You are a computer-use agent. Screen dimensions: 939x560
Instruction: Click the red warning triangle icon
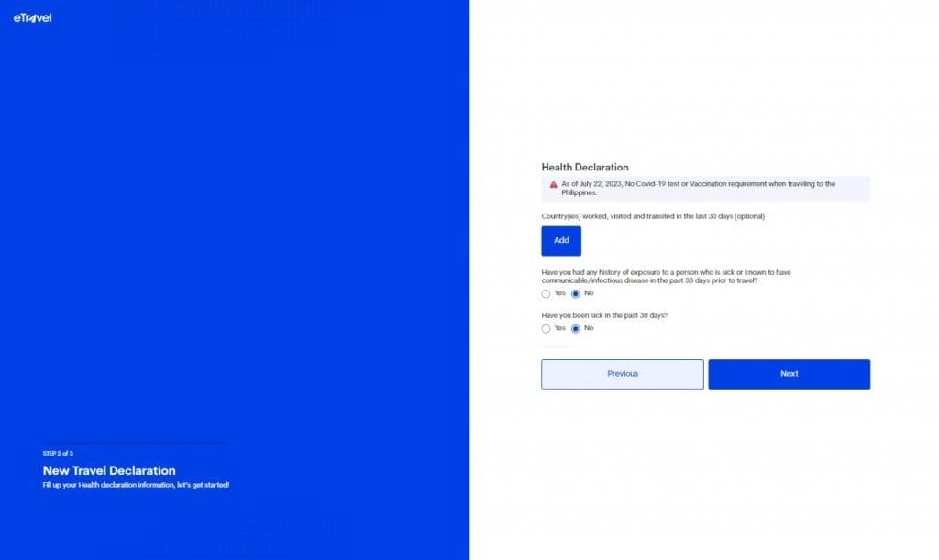553,185
